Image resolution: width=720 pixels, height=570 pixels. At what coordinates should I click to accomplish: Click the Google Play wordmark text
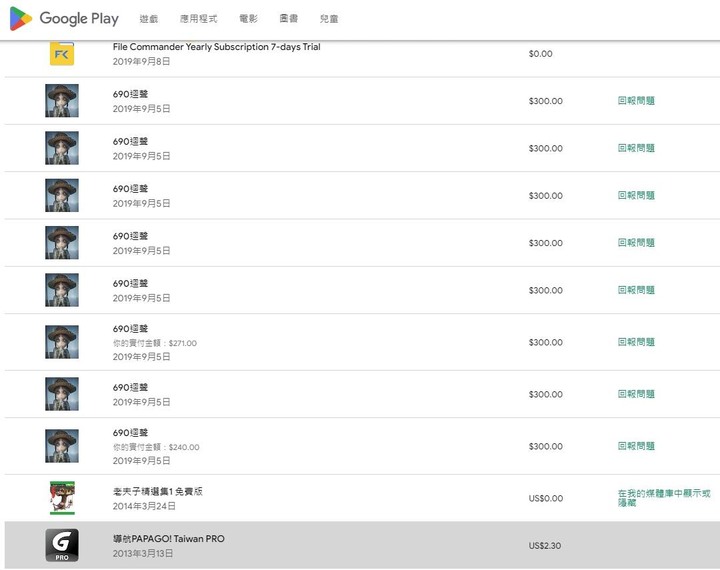(x=79, y=19)
